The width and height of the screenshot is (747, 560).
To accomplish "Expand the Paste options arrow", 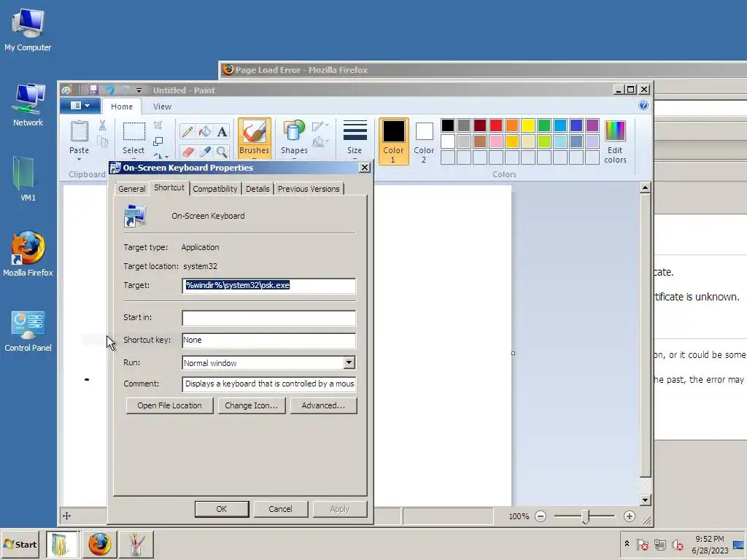I will [x=79, y=160].
